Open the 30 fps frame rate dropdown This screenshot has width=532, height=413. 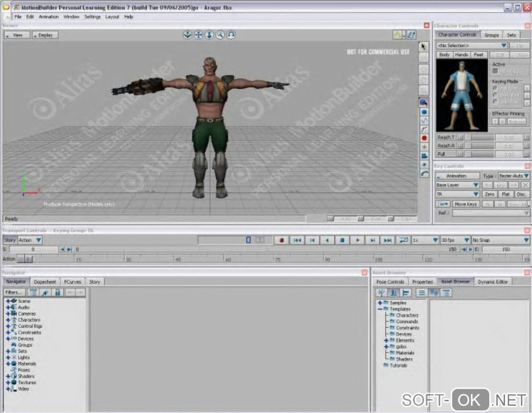[456, 240]
